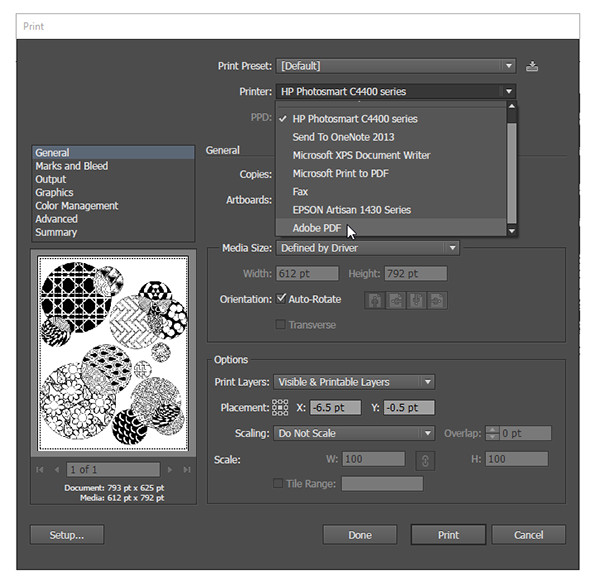Collapse the Printer dropdown list
Viewport: 600px width, 585px height.
[x=396, y=91]
